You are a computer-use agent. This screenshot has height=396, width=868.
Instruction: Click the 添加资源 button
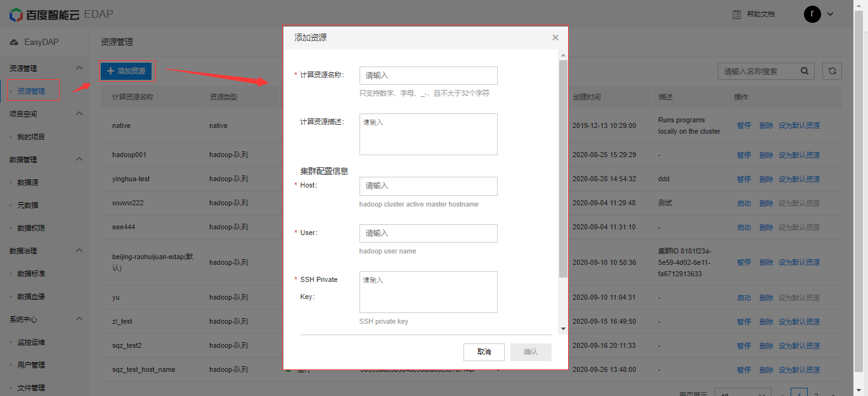[126, 71]
